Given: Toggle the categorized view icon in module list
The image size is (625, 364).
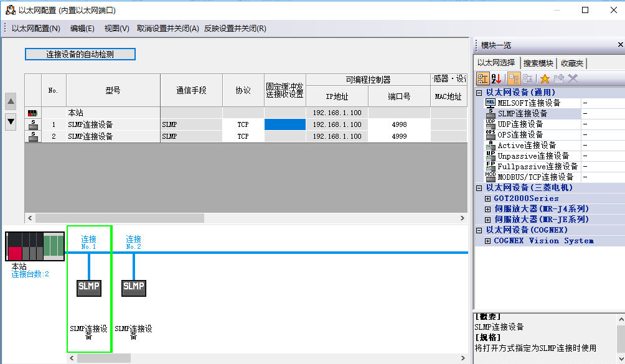Looking at the screenshot, I should tap(483, 78).
